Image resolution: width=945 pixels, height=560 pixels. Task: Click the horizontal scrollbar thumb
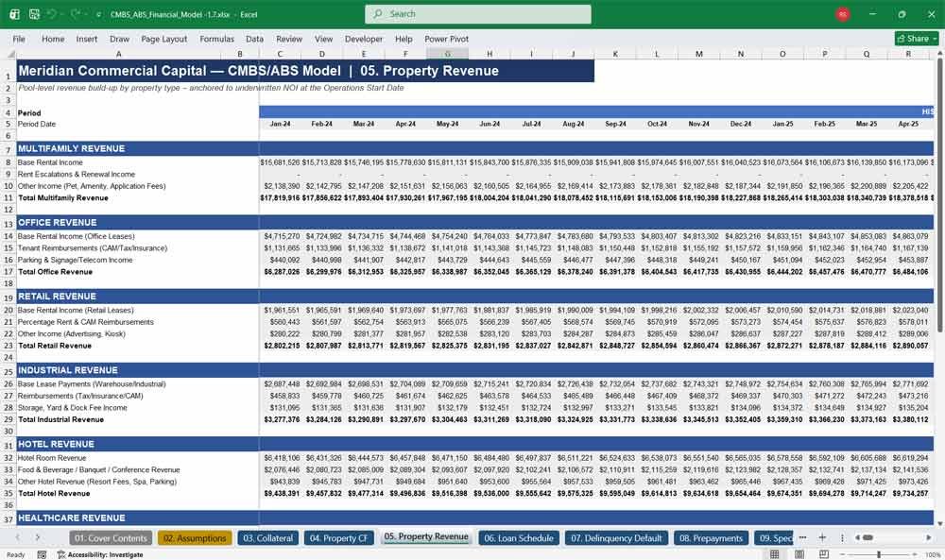coord(868,537)
